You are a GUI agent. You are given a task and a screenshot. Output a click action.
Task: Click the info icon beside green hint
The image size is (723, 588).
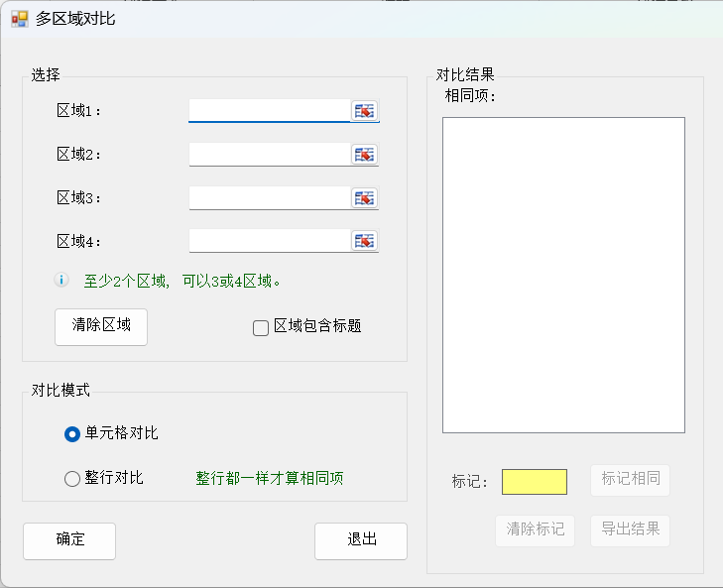pos(61,280)
